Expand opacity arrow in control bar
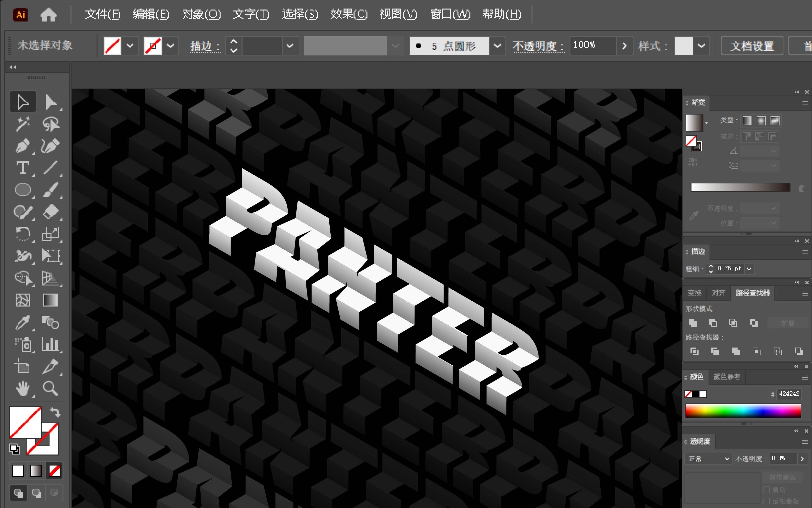 [x=624, y=46]
